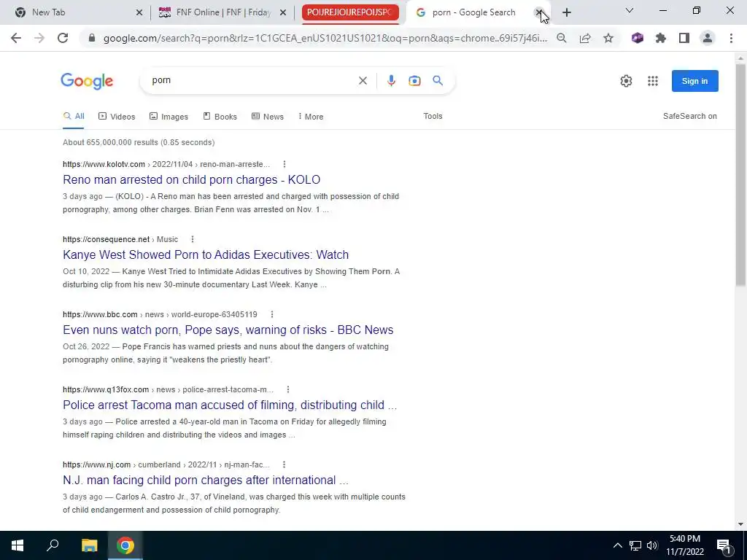Share this page via share icon

(585, 38)
